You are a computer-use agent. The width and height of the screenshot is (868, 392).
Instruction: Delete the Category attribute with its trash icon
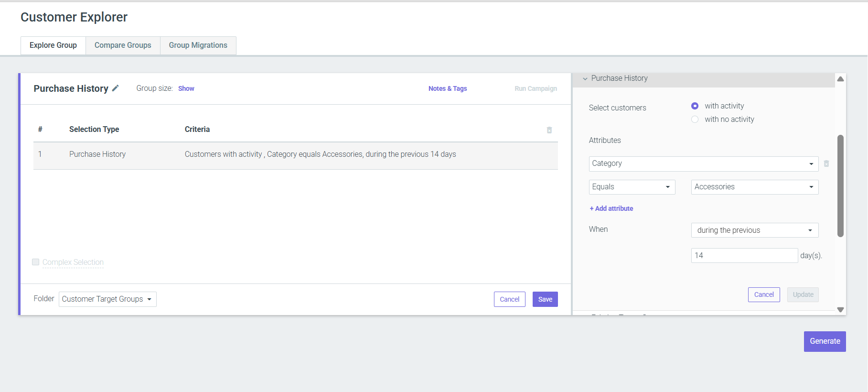[x=826, y=163]
